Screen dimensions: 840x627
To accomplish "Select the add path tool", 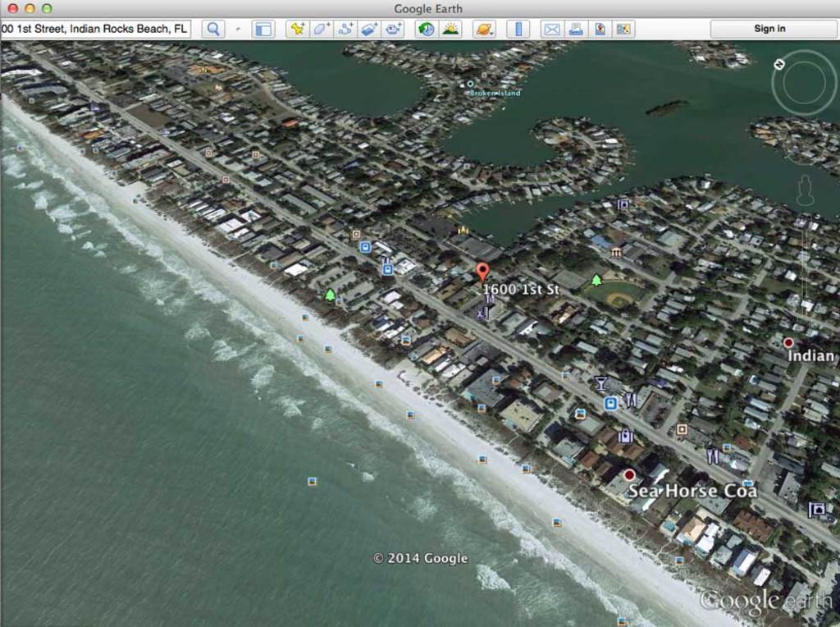I will click(x=345, y=27).
